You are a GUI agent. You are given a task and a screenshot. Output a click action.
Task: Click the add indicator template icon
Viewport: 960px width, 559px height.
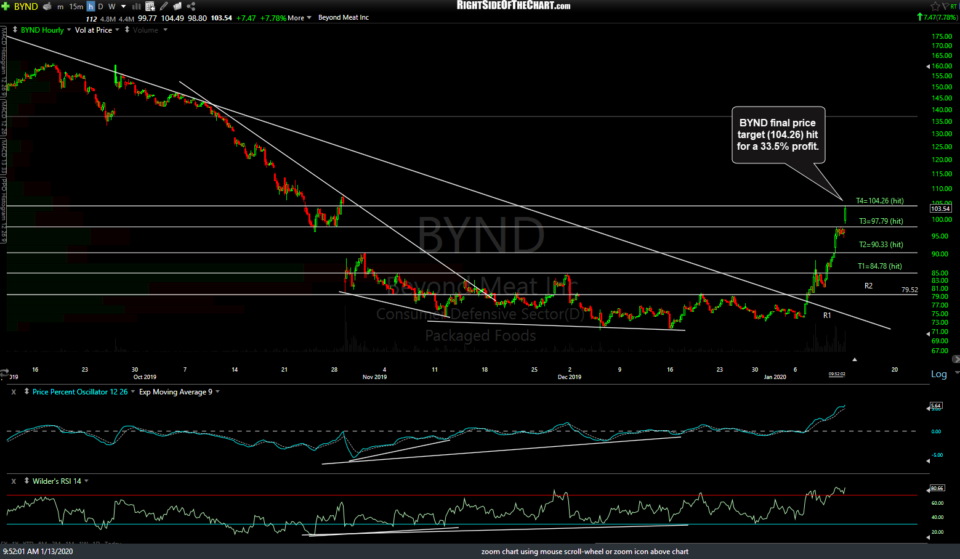pos(150,7)
